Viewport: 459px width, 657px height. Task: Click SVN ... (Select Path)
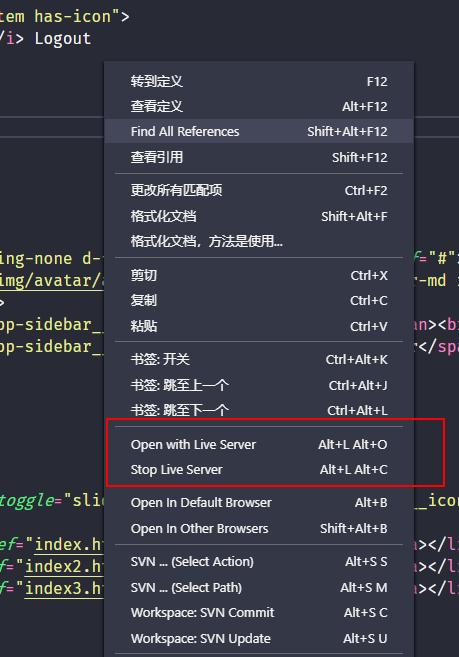click(259, 588)
